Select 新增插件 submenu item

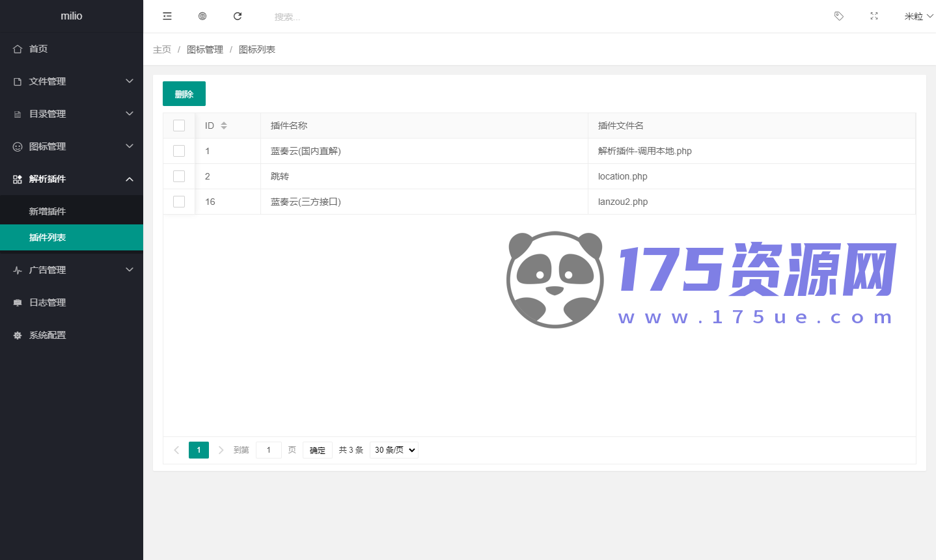pos(72,211)
